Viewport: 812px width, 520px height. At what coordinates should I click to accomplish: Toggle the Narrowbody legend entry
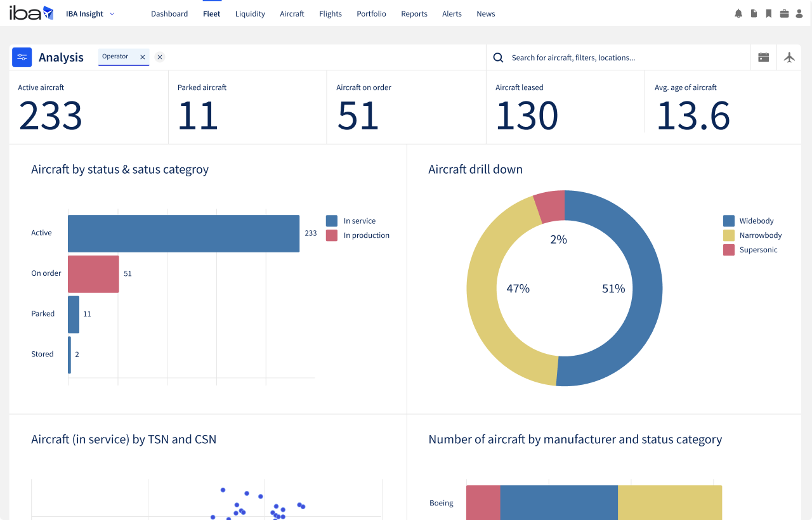[760, 235]
